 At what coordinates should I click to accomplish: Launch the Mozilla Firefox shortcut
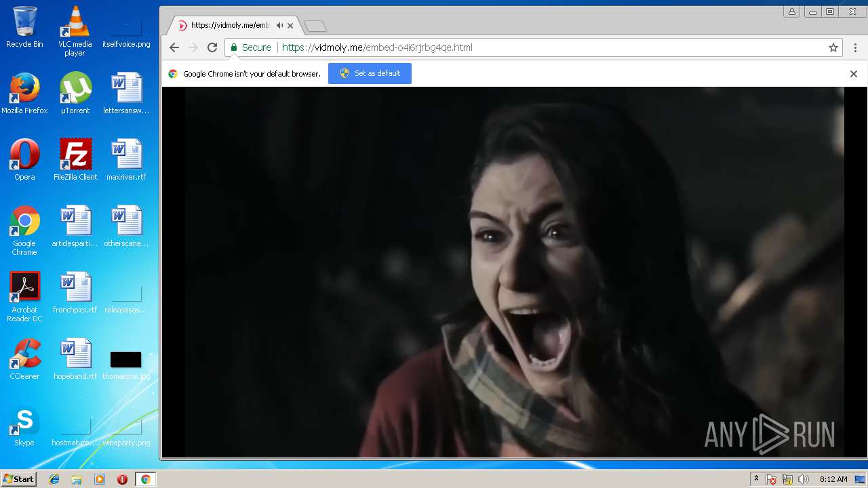tap(24, 94)
